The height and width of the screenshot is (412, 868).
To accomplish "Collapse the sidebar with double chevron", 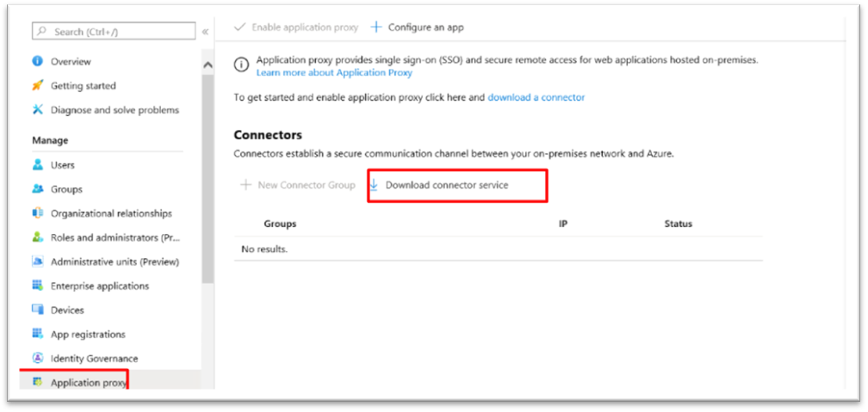I will 205,32.
